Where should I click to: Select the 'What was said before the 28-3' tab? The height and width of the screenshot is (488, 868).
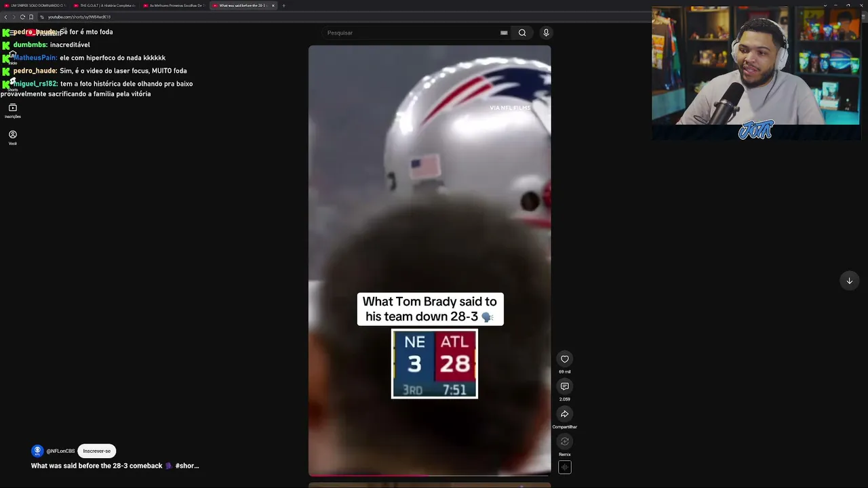tap(243, 5)
